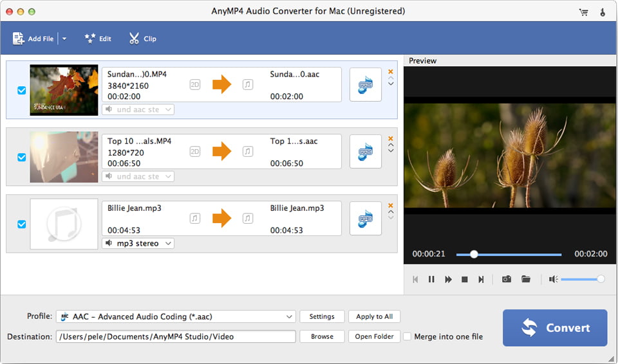Viewport: 618px width, 364px height.
Task: Open the Profile format dropdown
Action: (289, 316)
